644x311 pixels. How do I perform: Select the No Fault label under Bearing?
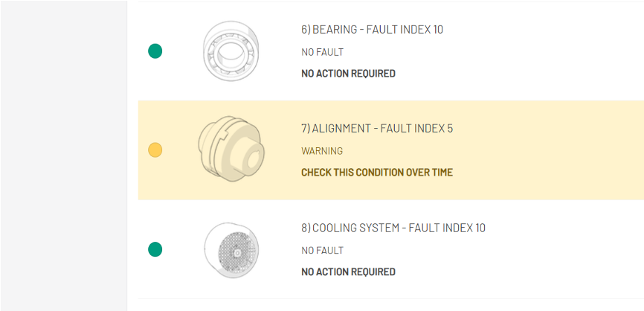click(x=322, y=52)
